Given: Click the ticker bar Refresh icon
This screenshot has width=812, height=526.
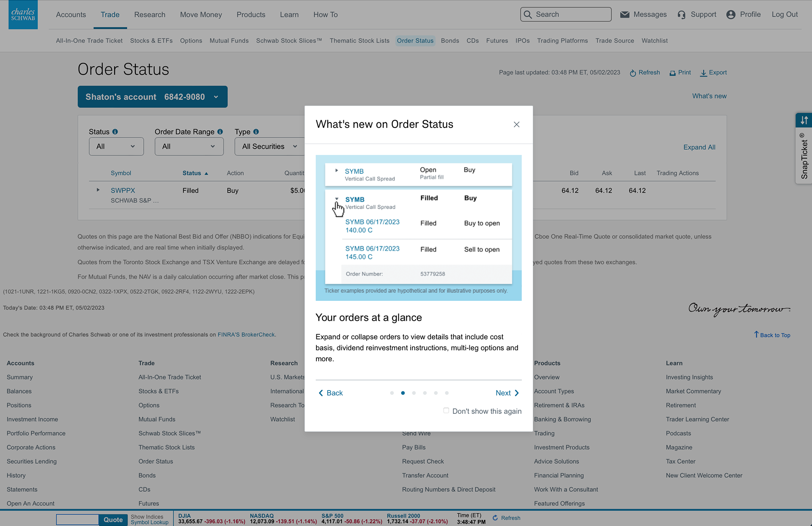Looking at the screenshot, I should tap(495, 518).
